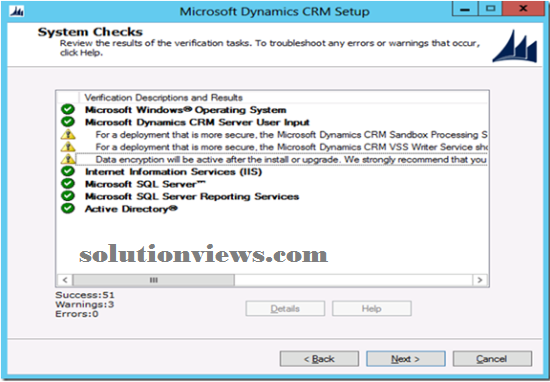The width and height of the screenshot is (550, 382).
Task: Select the Microsoft SQL Server Reporting Services row
Action: click(x=192, y=196)
